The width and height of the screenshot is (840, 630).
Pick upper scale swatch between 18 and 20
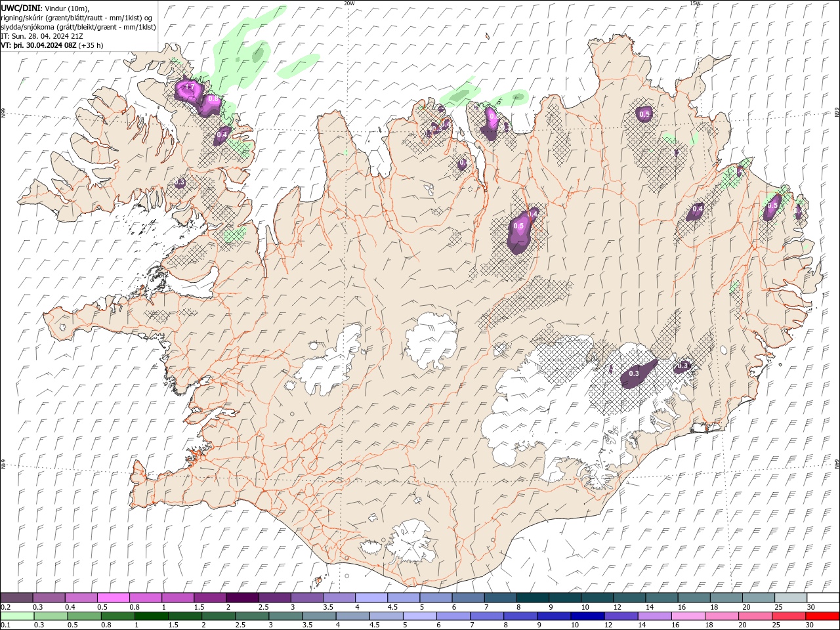(x=726, y=597)
